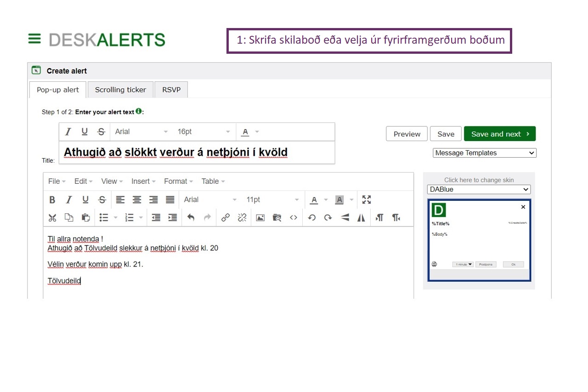
Task: Align body text right
Action: pyautogui.click(x=153, y=199)
